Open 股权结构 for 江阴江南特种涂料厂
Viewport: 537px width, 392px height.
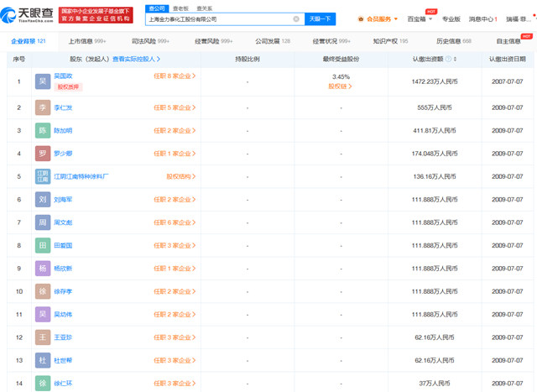181,176
